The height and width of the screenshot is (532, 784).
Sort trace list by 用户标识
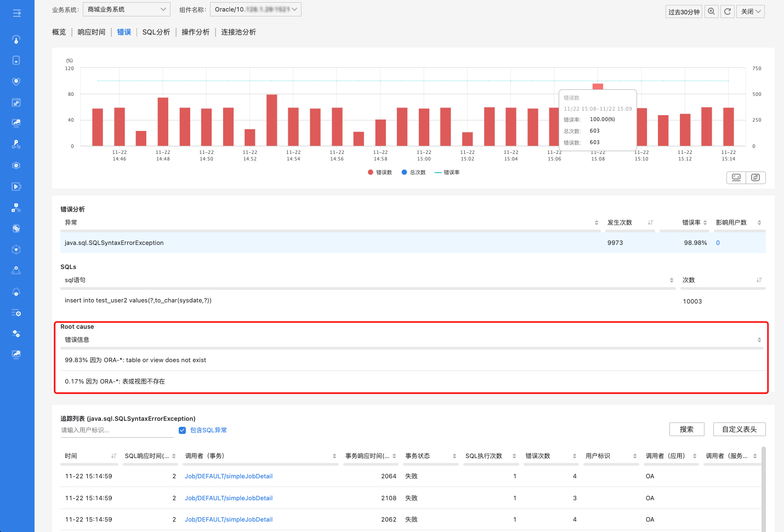pyautogui.click(x=635, y=456)
